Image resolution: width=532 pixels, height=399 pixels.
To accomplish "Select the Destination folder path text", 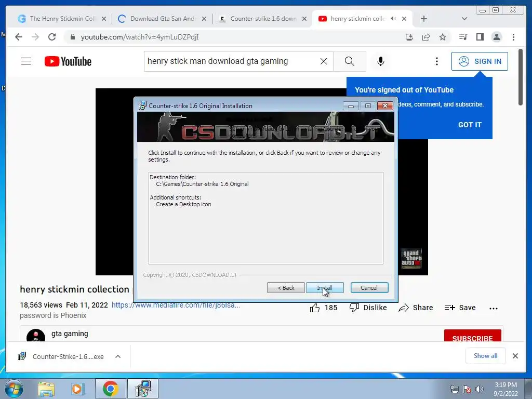I will point(202,184).
